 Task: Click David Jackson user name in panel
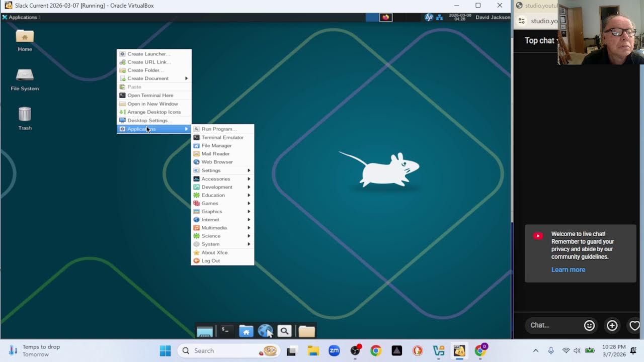(x=493, y=17)
